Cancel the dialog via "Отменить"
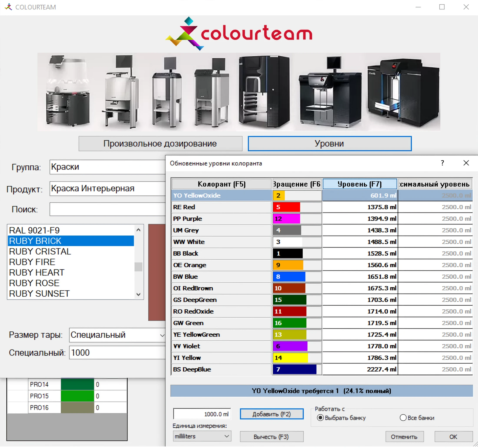478x448 pixels. click(405, 436)
